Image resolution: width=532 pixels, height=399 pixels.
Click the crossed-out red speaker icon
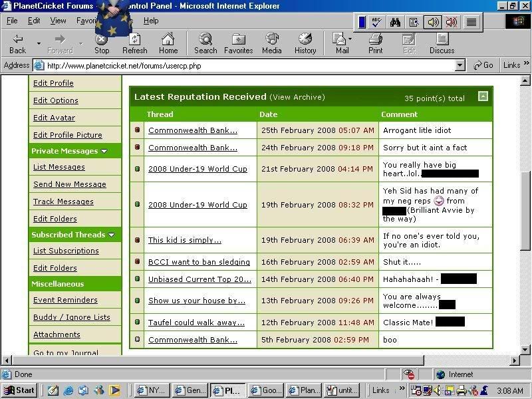452,23
